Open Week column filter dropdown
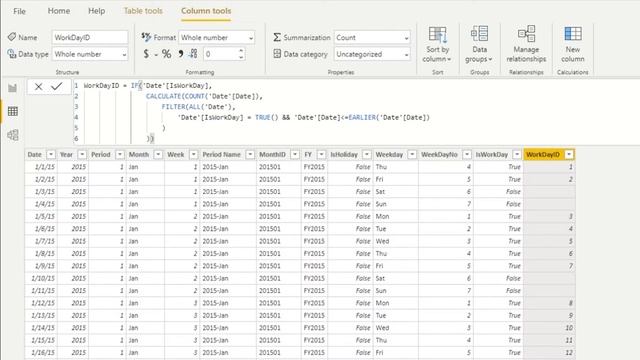Image resolution: width=640 pixels, height=360 pixels. tap(193, 154)
